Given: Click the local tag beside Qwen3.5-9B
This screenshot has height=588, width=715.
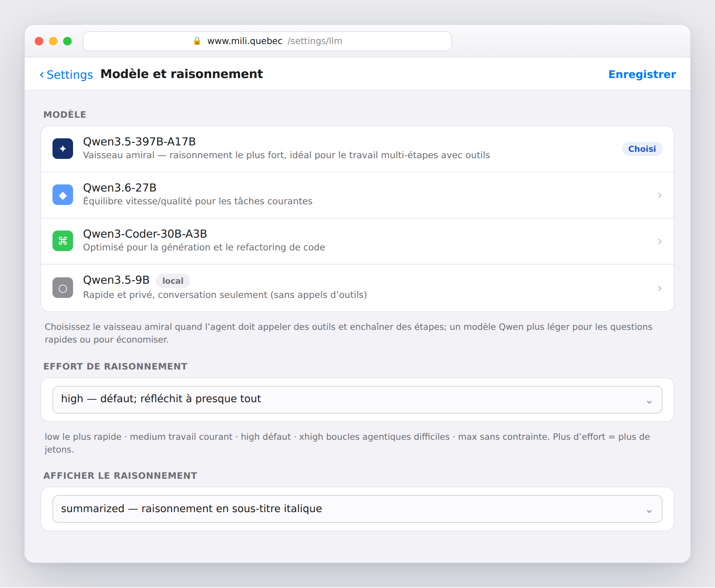Looking at the screenshot, I should click(173, 281).
